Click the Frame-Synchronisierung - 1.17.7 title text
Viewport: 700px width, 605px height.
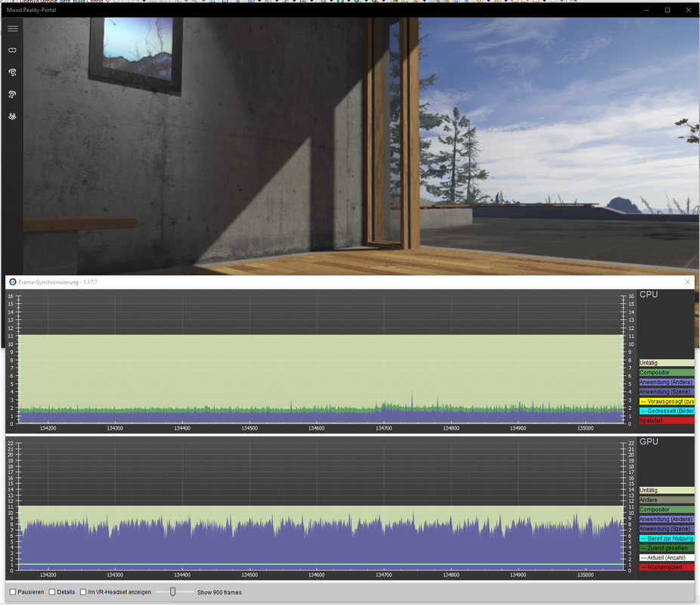(58, 282)
